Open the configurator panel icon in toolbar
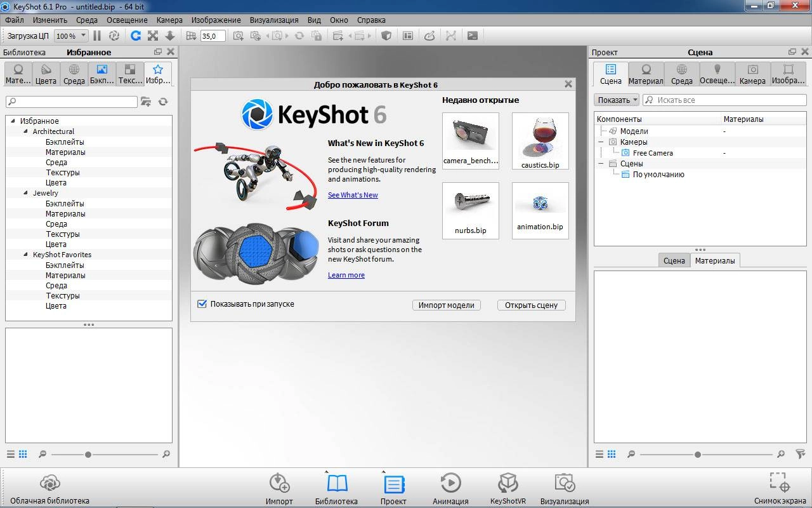This screenshot has height=508, width=812. coord(408,36)
